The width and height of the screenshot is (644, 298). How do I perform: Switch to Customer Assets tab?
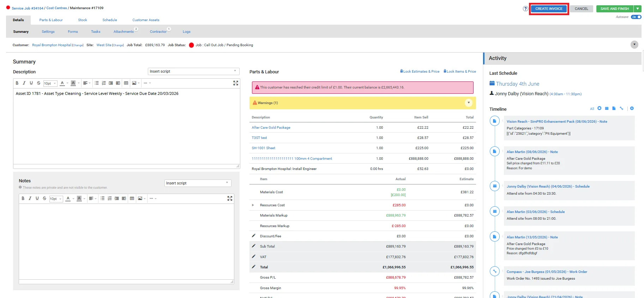[x=146, y=20]
